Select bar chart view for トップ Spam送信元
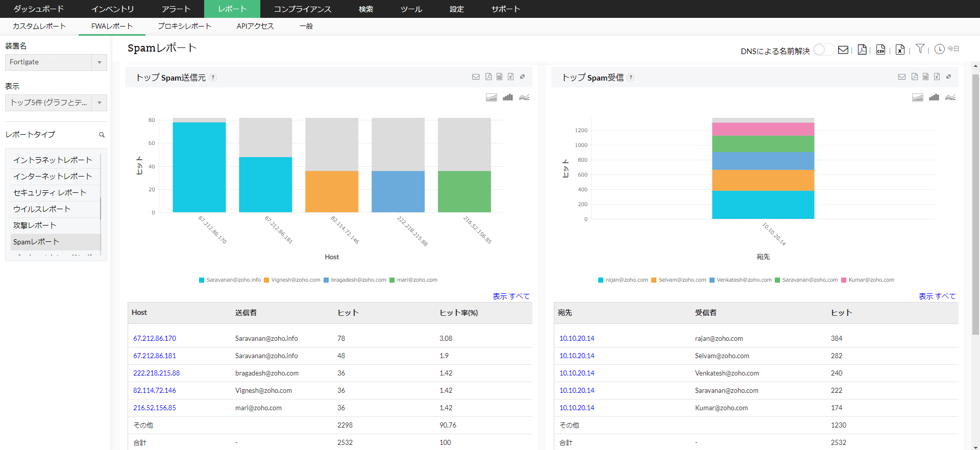Viewport: 980px width, 450px height. click(507, 97)
